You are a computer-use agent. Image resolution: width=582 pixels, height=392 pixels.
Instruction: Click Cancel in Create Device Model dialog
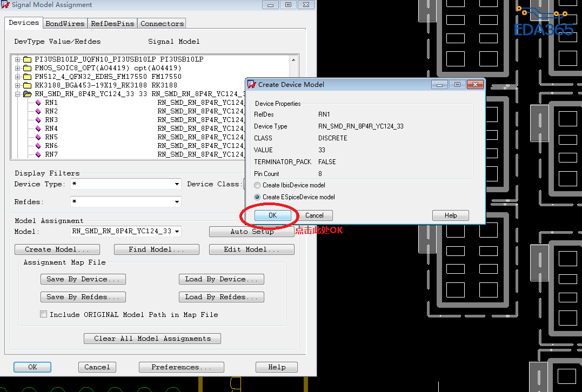click(315, 215)
